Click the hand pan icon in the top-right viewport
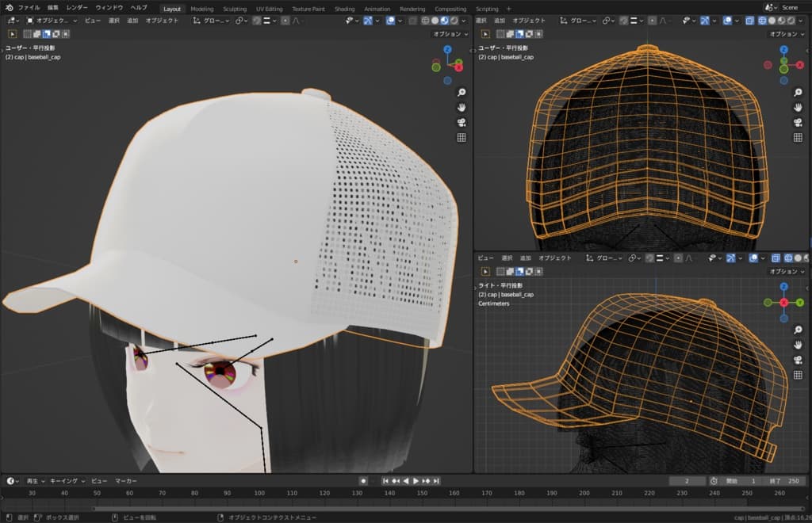 pyautogui.click(x=799, y=107)
